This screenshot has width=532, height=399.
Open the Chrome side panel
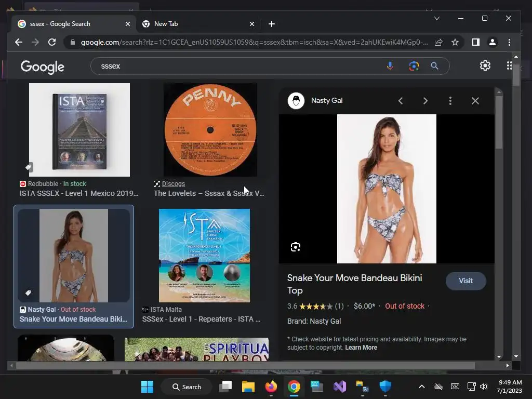(x=476, y=42)
